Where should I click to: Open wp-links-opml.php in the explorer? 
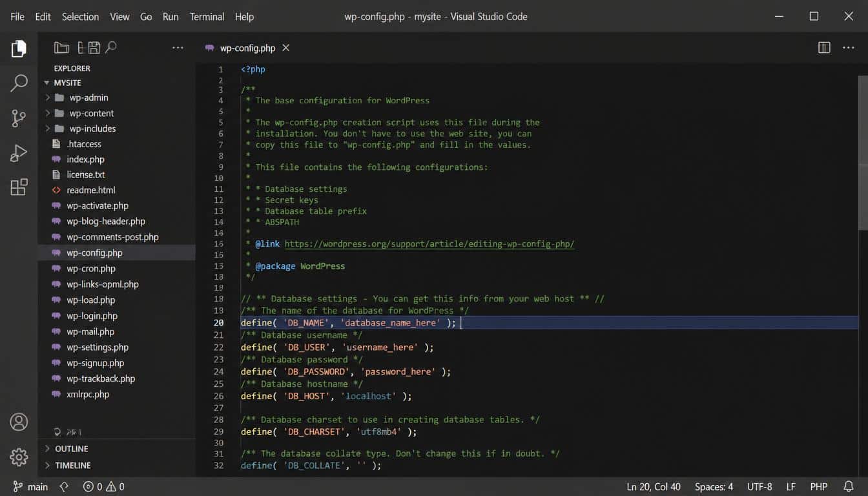(x=103, y=284)
